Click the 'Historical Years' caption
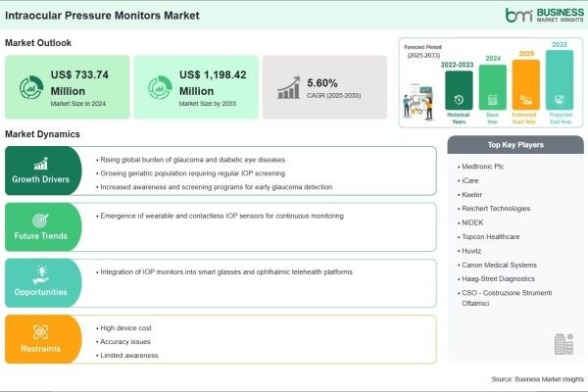The width and height of the screenshot is (588, 392). (x=459, y=119)
